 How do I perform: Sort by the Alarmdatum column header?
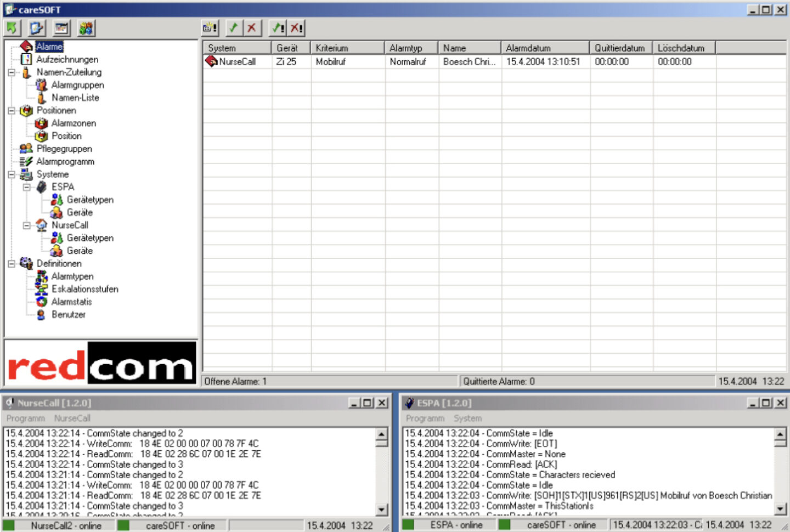(545, 48)
